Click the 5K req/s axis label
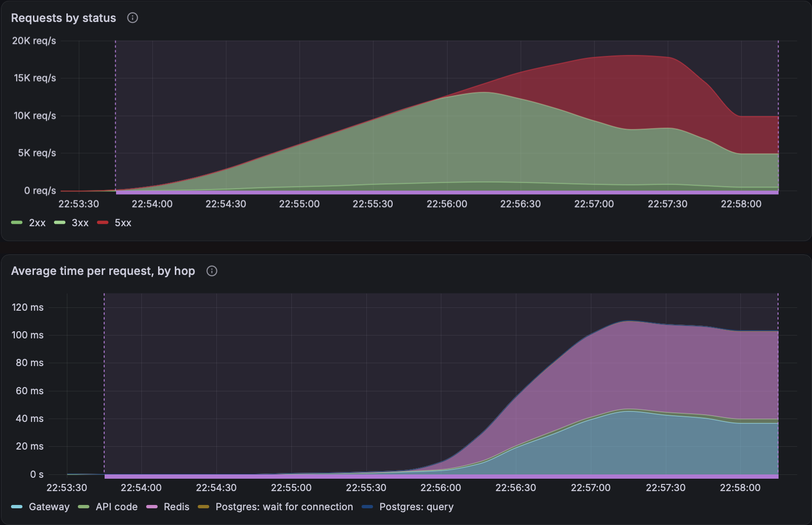Image resolution: width=812 pixels, height=525 pixels. click(x=37, y=153)
